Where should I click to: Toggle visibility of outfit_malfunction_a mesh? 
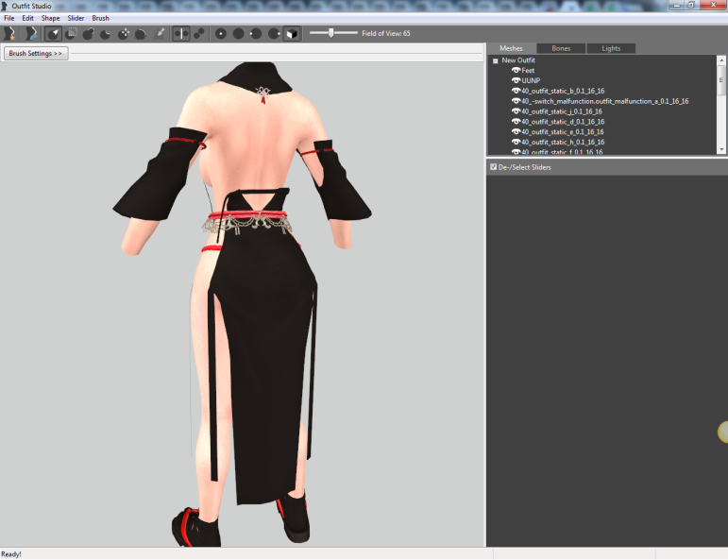[x=516, y=101]
